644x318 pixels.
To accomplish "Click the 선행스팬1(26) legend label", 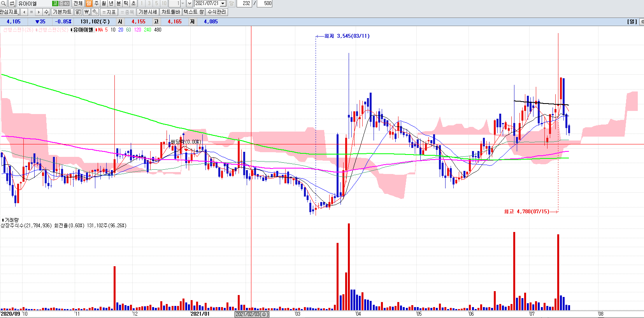I will coord(18,30).
